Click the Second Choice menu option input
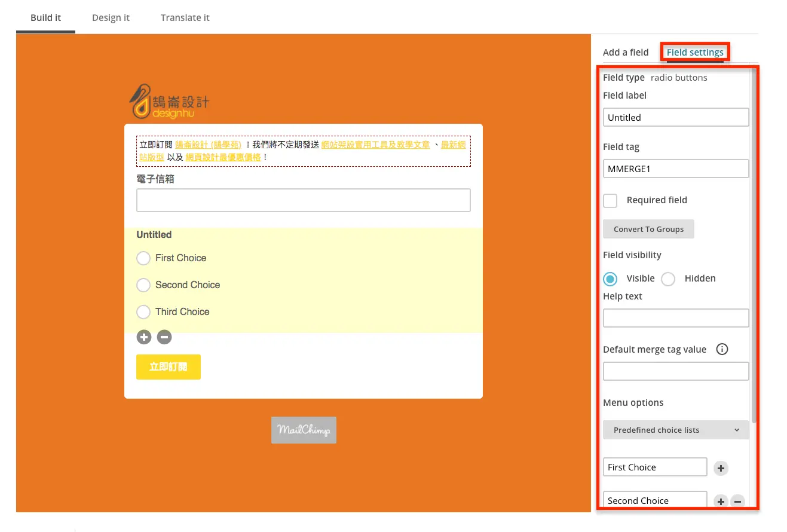This screenshot has width=787, height=532. [x=655, y=500]
